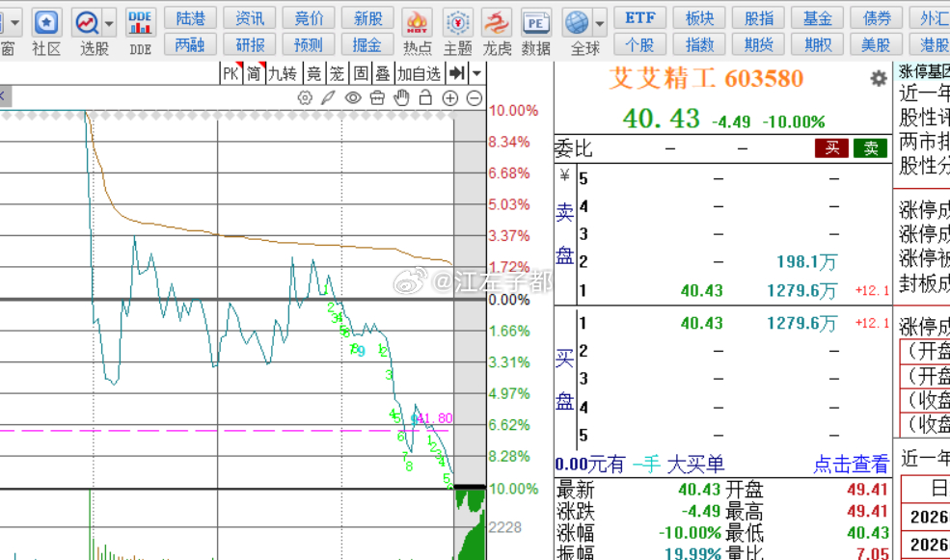Image resolution: width=950 pixels, height=560 pixels.
Task: Switch to the ETF section
Action: click(x=639, y=18)
